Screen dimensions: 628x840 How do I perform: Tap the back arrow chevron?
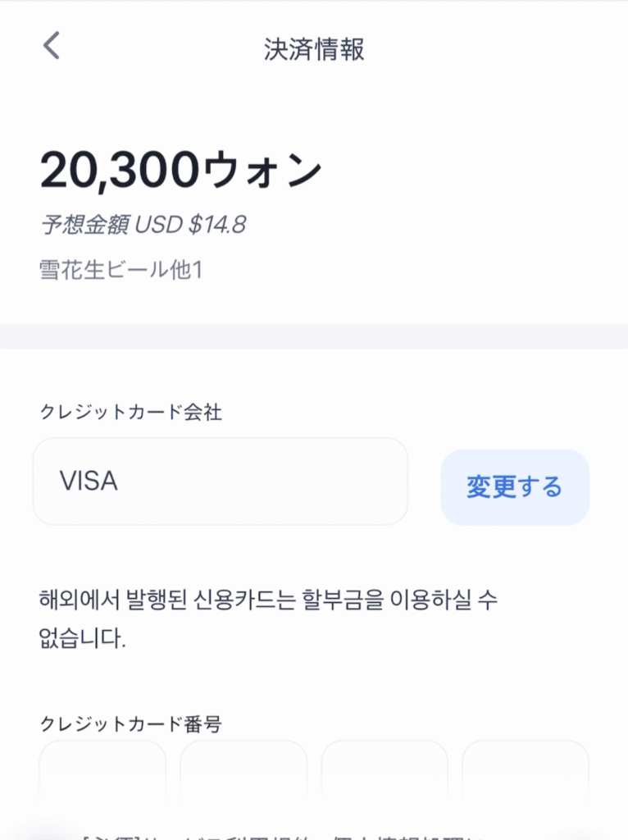[x=52, y=46]
